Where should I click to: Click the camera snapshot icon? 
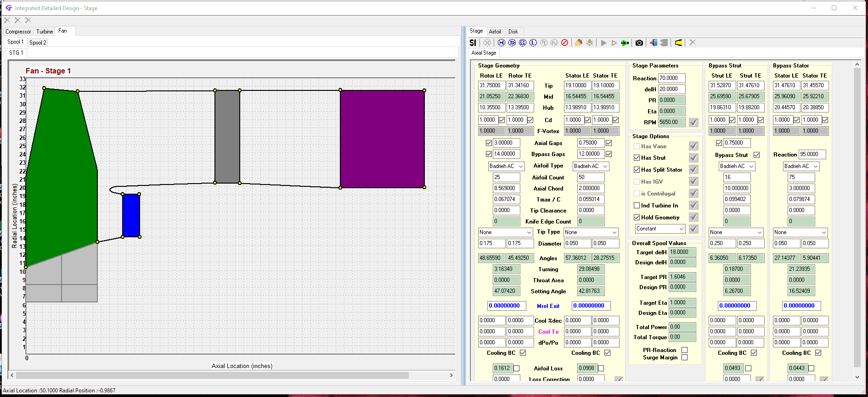click(x=639, y=43)
